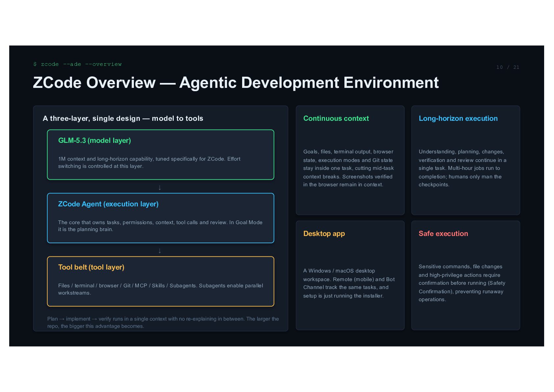Click the "Tool belt (tool layer)" heading

point(91,267)
